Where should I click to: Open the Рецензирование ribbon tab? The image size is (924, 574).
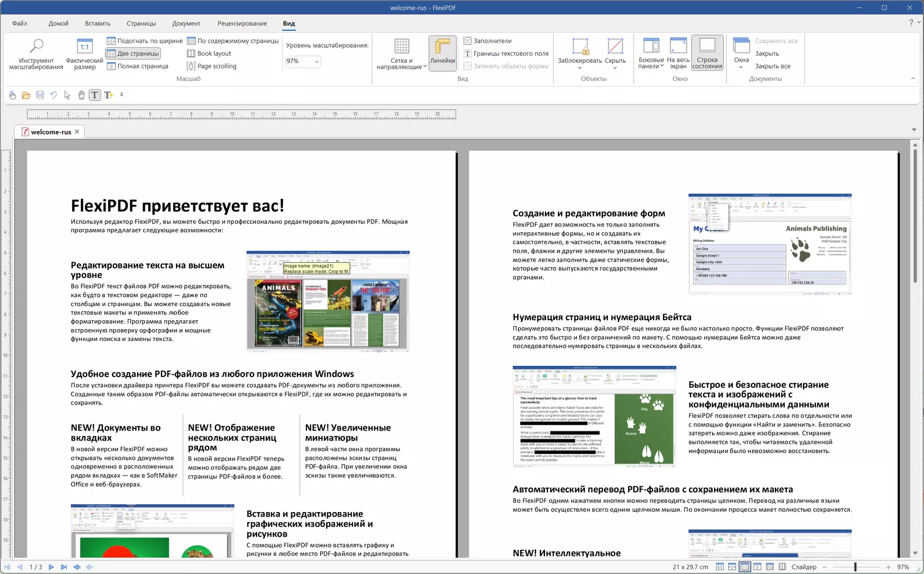click(x=242, y=24)
